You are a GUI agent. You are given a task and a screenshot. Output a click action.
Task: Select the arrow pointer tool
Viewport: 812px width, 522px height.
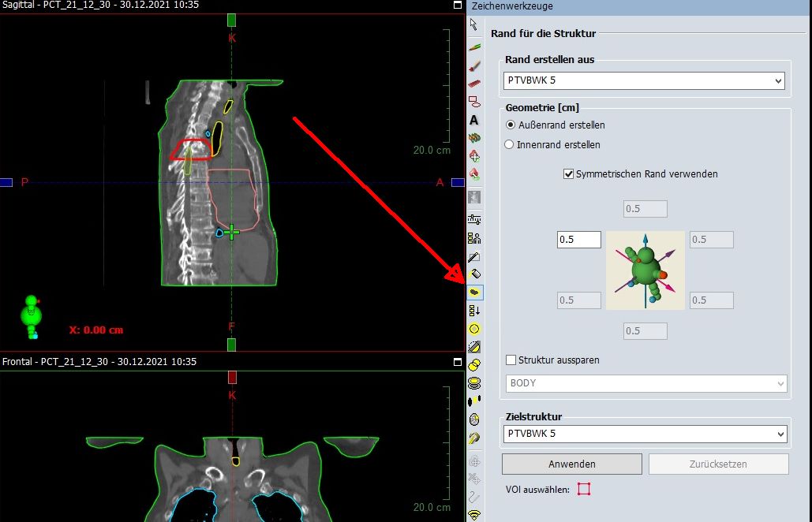coord(474,25)
